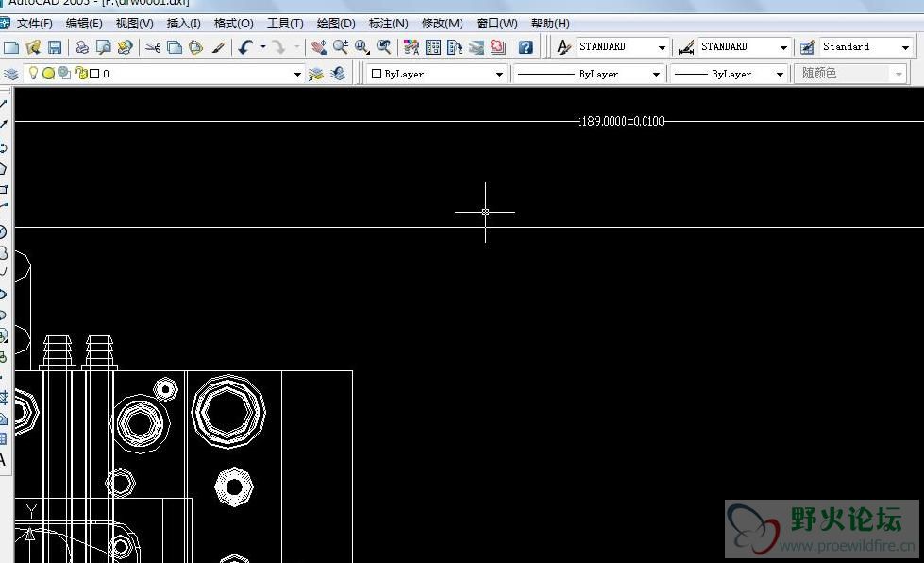Open the 工具(T) menu
The height and width of the screenshot is (563, 924).
point(285,24)
